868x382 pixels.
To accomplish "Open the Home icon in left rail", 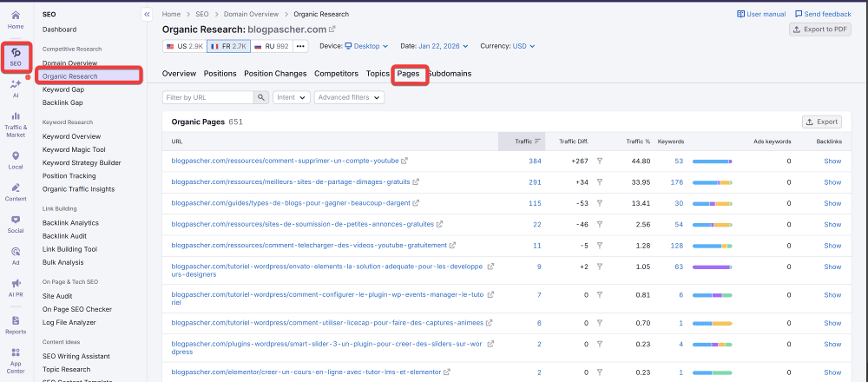I will point(16,19).
